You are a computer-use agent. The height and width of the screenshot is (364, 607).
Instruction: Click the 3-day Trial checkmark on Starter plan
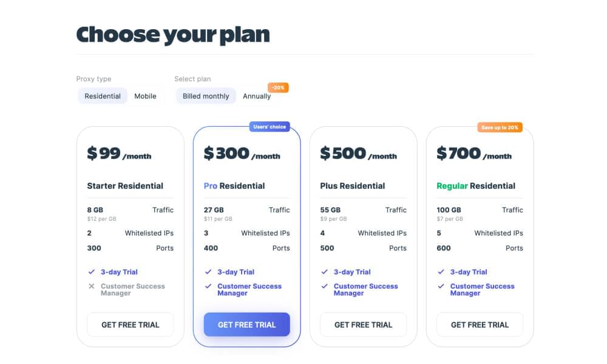(x=92, y=272)
